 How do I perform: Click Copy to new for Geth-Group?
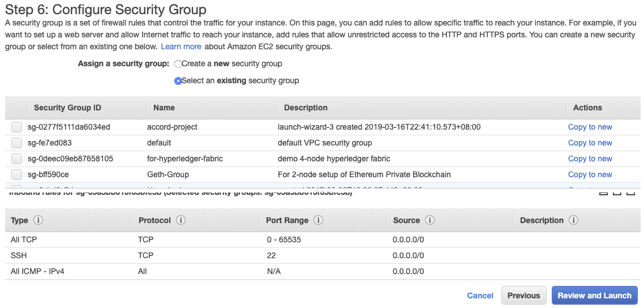click(590, 175)
